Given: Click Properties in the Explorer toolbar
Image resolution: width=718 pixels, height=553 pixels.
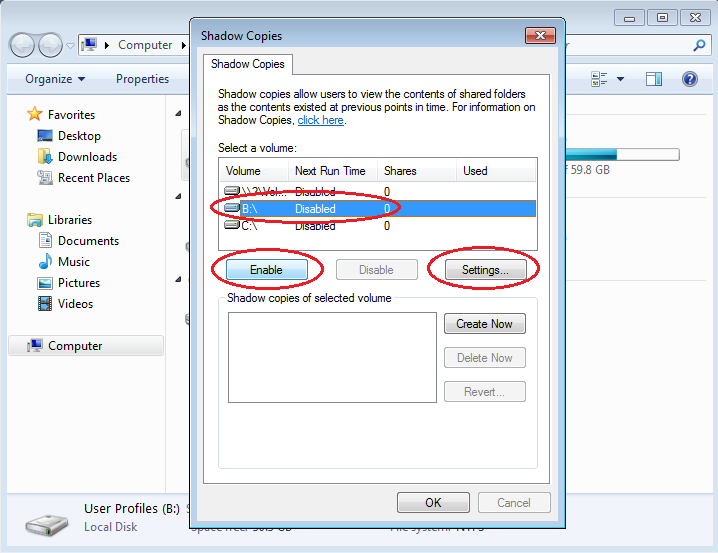Looking at the screenshot, I should coord(142,79).
